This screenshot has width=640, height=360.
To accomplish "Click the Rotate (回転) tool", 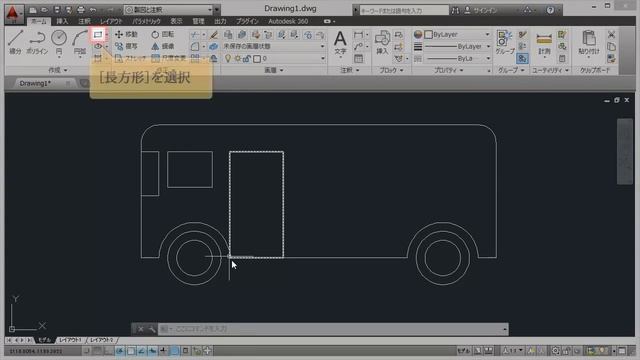I will [x=163, y=34].
